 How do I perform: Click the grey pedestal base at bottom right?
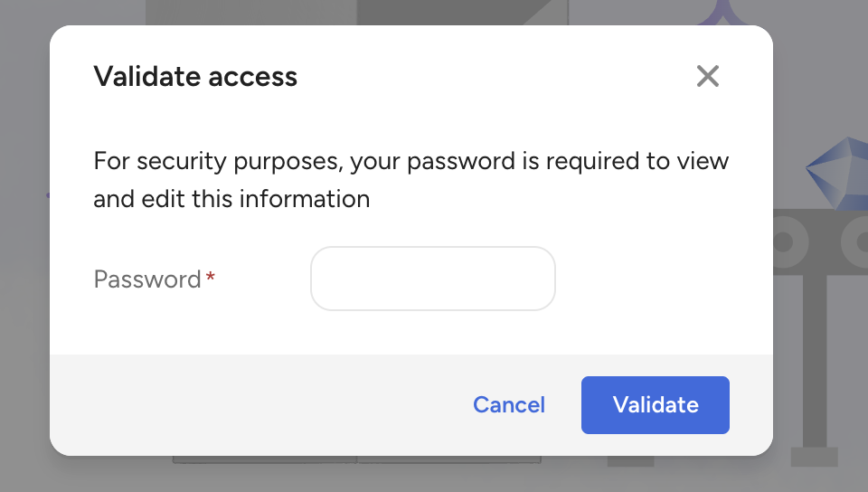click(x=814, y=457)
